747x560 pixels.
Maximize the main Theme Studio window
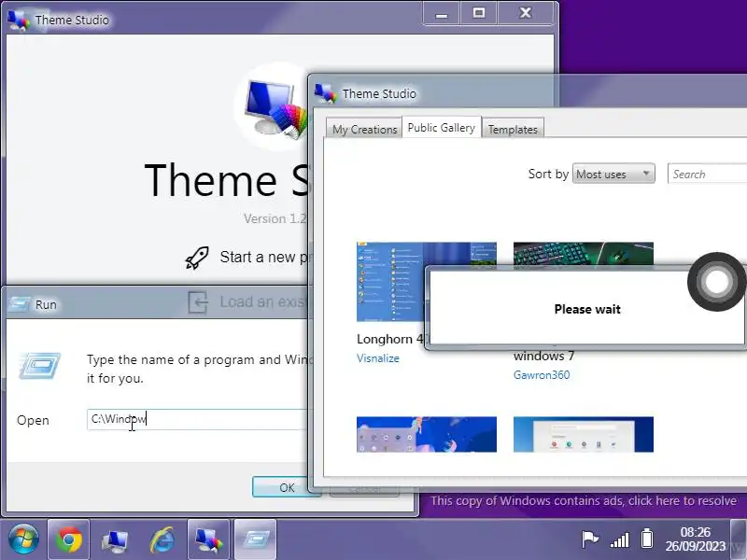coord(479,13)
